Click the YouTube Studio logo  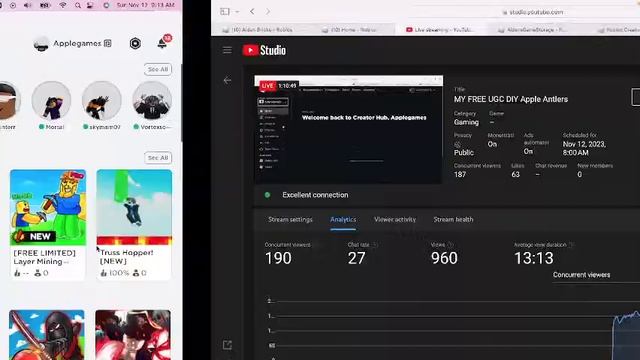(x=264, y=50)
